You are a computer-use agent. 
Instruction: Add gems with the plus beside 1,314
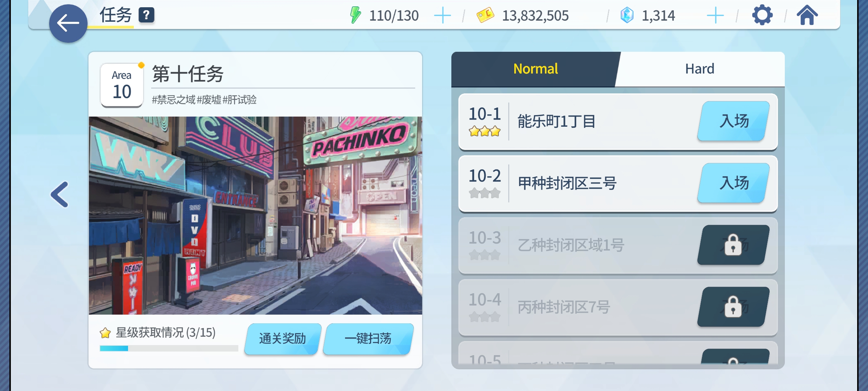point(715,16)
